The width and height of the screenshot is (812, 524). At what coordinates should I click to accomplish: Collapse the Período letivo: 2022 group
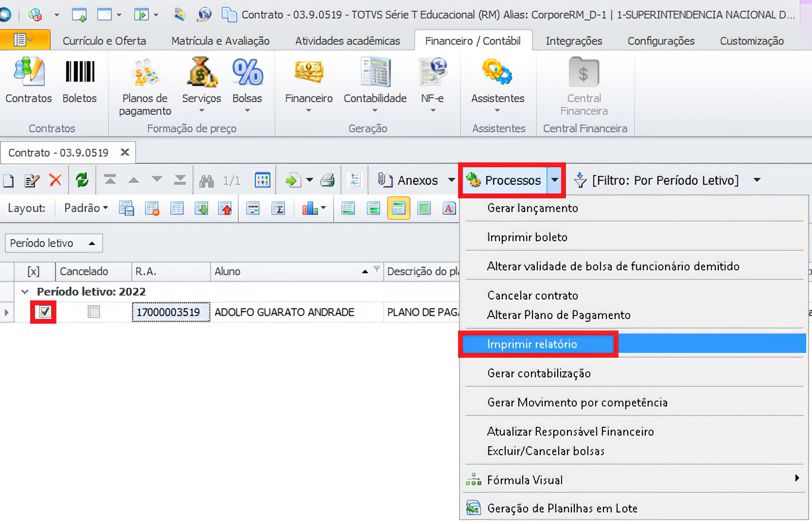pos(25,292)
